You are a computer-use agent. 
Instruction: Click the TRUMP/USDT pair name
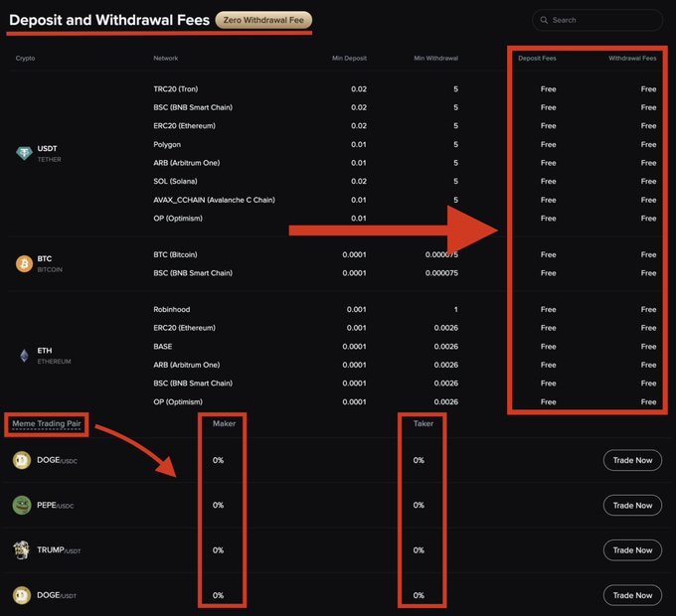tap(59, 550)
